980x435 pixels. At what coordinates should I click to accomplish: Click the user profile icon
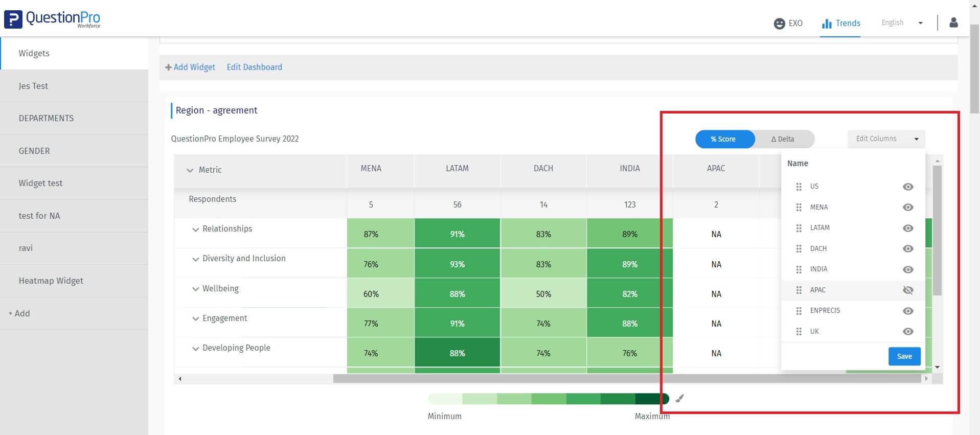(x=953, y=23)
